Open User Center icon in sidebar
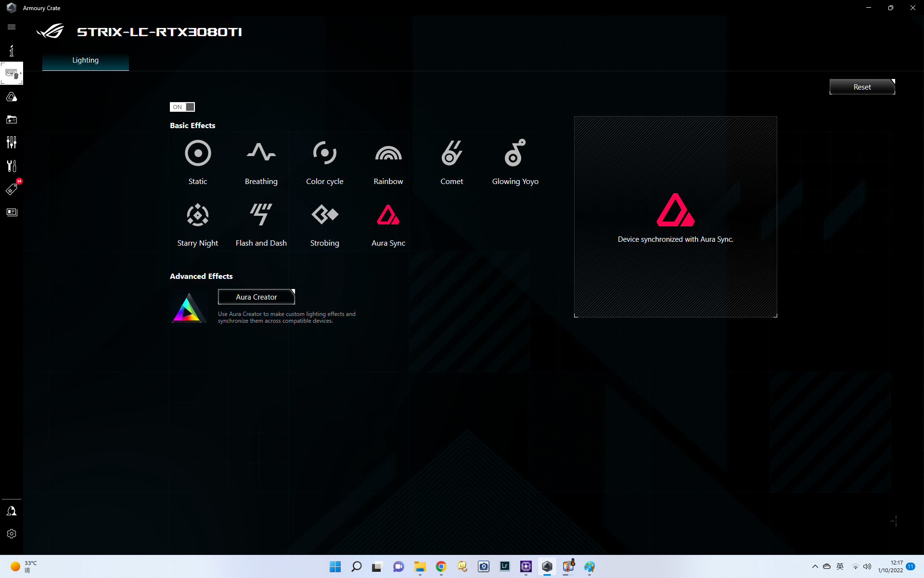 12,511
